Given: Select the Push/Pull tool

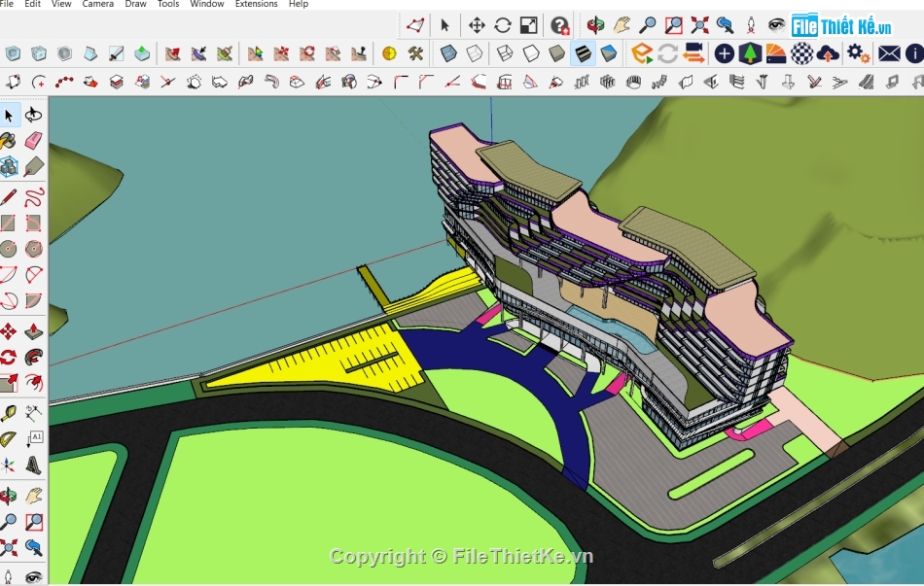Looking at the screenshot, I should tap(34, 331).
